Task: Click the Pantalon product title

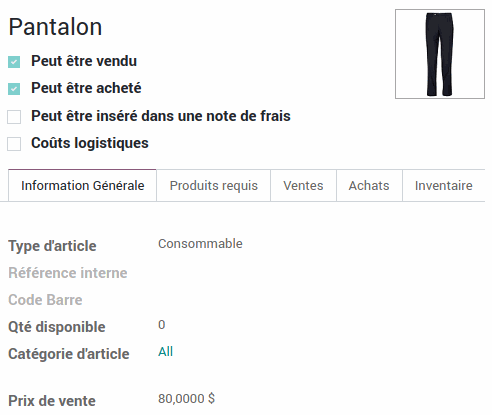Action: 55,27
